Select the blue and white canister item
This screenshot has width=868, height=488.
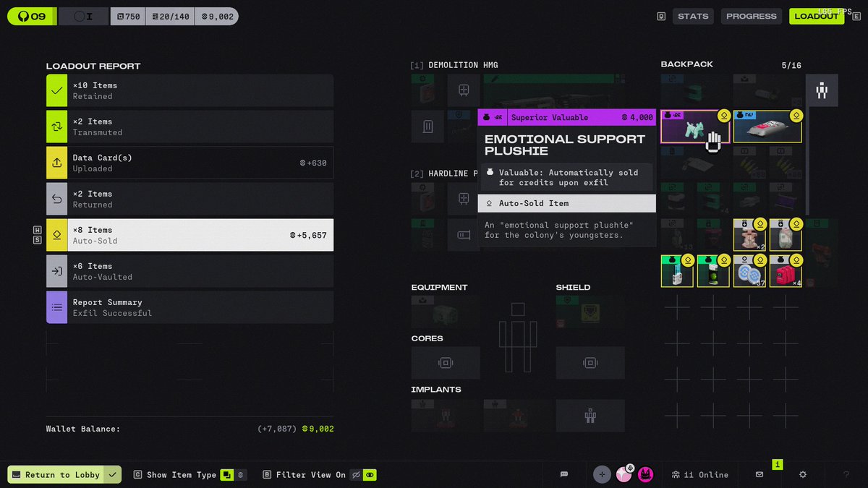click(677, 271)
